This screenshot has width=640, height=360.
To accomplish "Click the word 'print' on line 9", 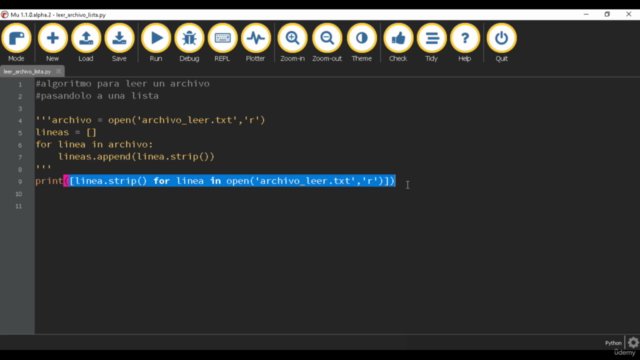I will click(x=49, y=181).
